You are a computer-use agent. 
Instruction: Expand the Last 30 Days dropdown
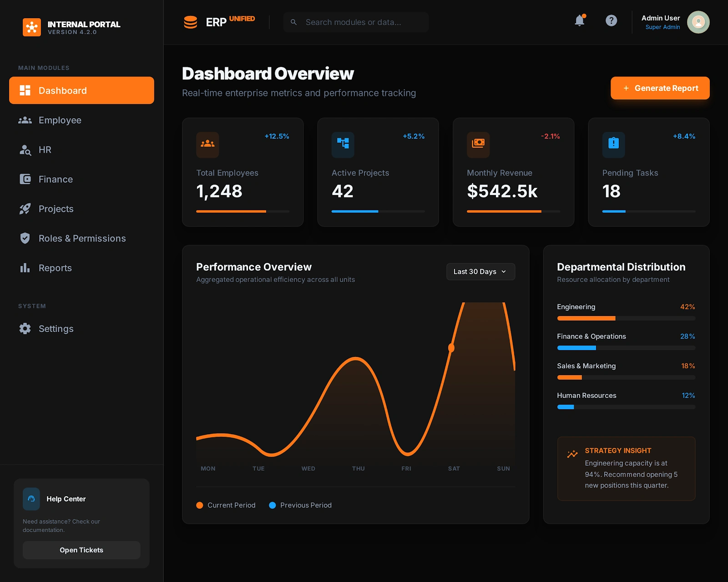pos(480,271)
